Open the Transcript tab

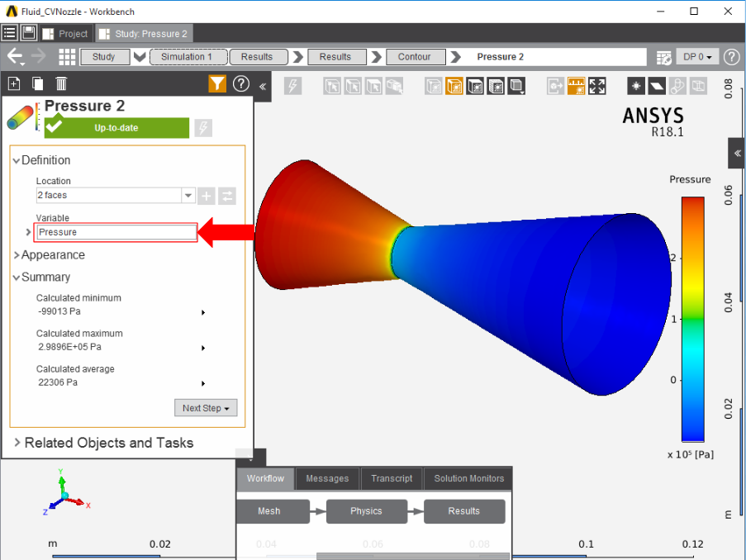392,478
